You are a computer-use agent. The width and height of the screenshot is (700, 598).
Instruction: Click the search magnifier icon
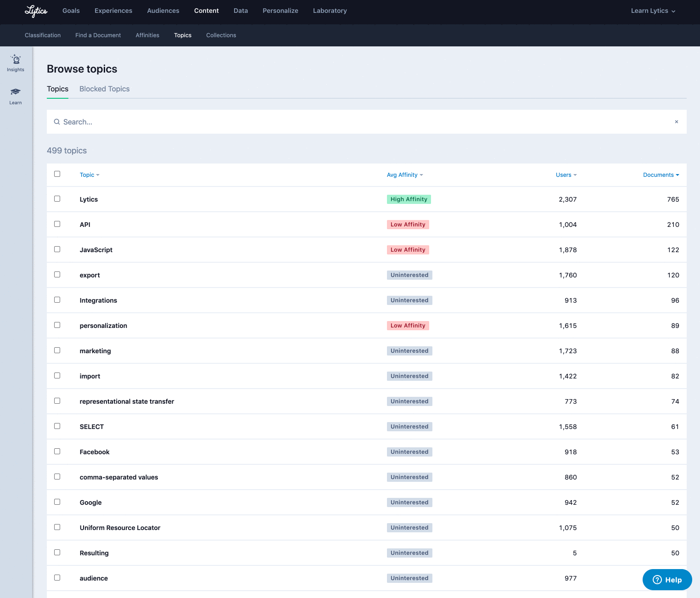(x=57, y=122)
